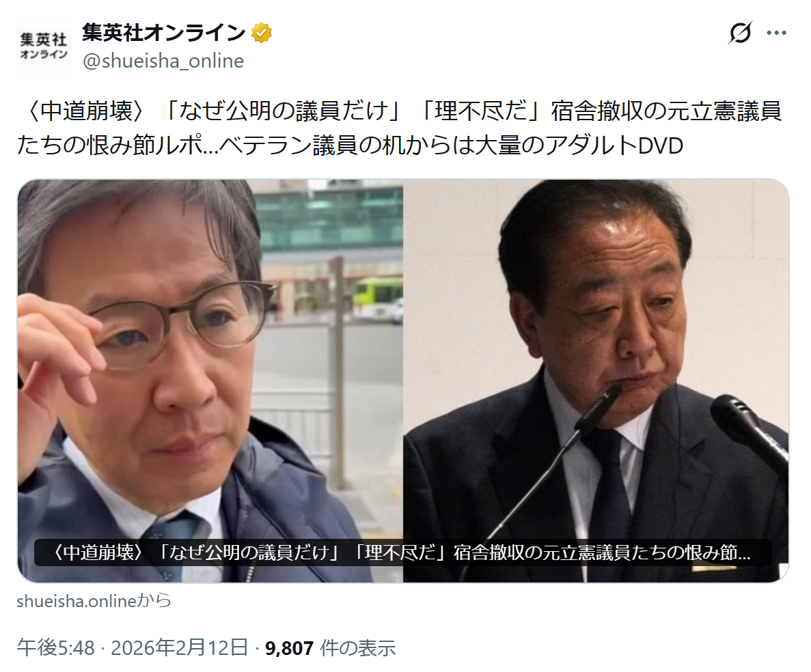Open the left photo of the man adjusting glasses
Screen dimensions: 811x672
click(x=210, y=380)
